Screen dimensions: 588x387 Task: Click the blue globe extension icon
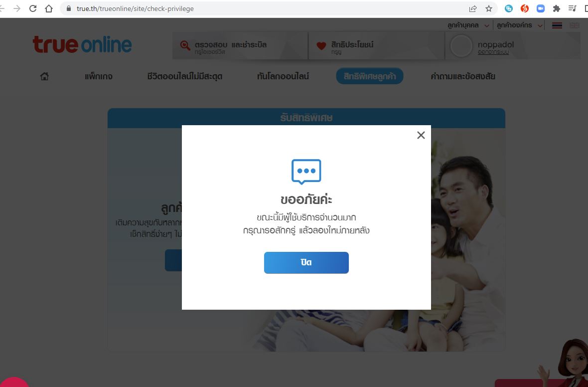coord(508,8)
